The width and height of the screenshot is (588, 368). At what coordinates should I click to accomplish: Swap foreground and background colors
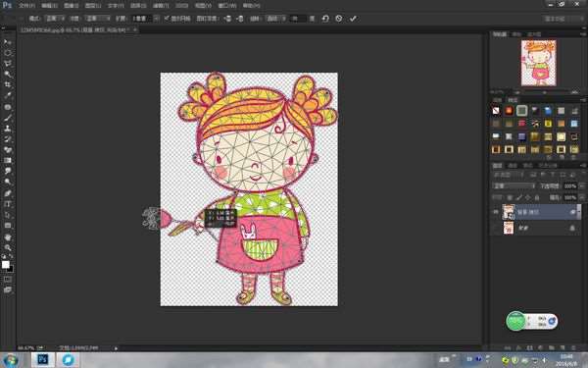coord(11,257)
